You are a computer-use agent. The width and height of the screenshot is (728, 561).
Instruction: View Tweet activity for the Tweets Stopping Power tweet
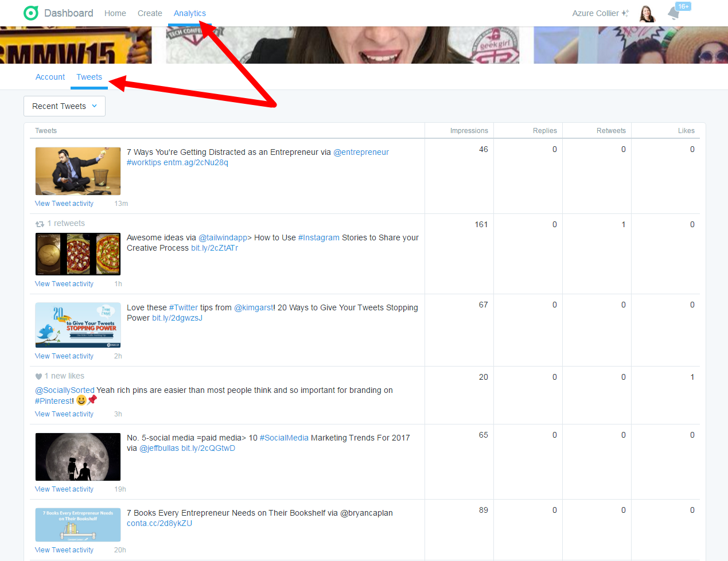pyautogui.click(x=64, y=356)
